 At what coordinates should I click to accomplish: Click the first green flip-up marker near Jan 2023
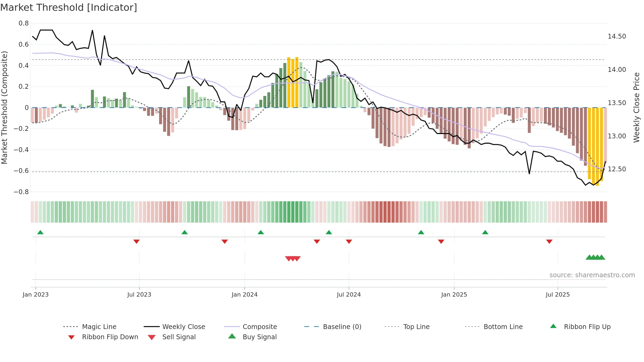coord(40,232)
